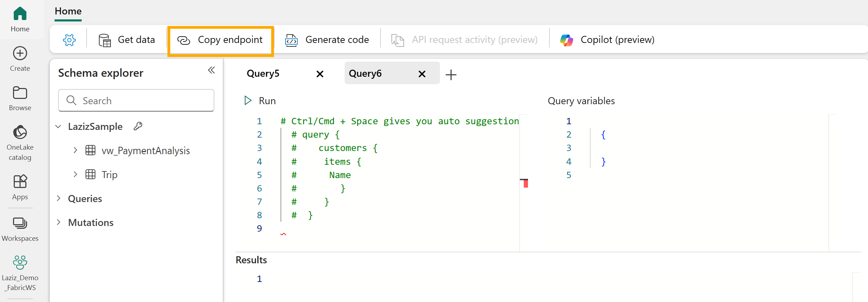
Task: Close the Query6 tab
Action: pyautogui.click(x=422, y=74)
